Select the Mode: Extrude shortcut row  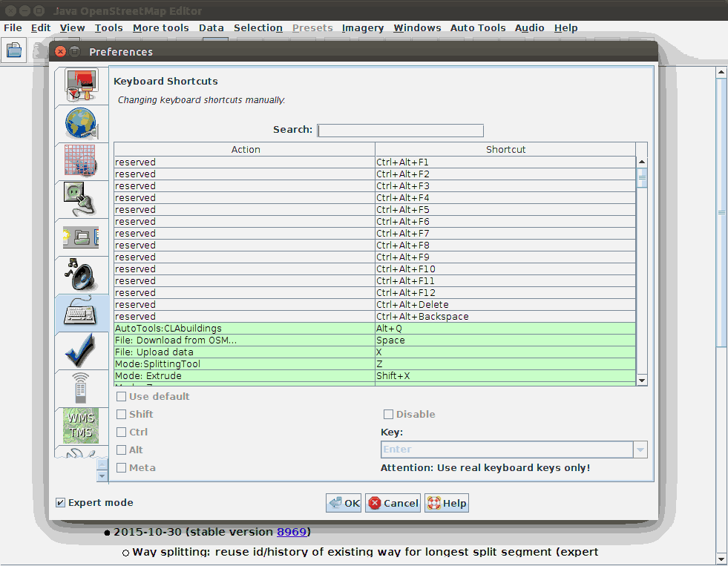click(245, 376)
